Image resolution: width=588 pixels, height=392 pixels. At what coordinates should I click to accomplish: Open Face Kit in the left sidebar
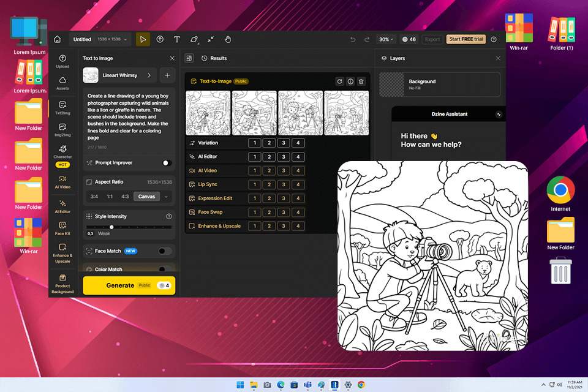pyautogui.click(x=62, y=228)
